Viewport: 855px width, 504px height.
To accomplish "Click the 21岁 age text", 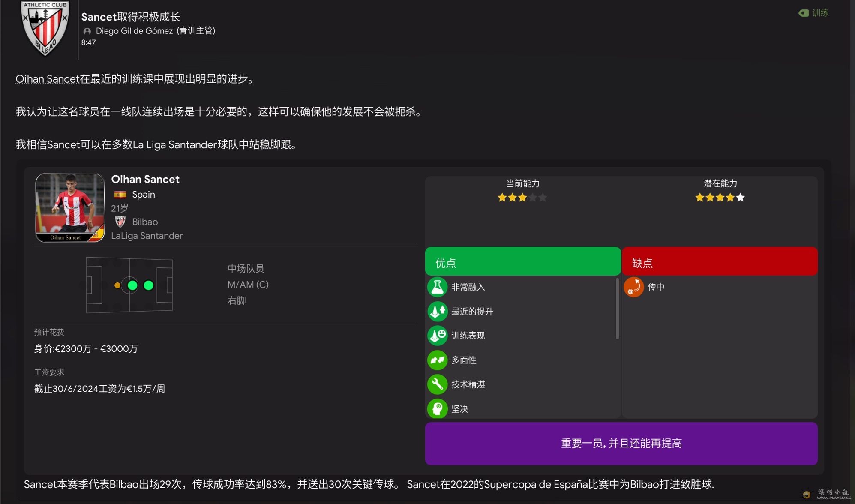I will 120,208.
